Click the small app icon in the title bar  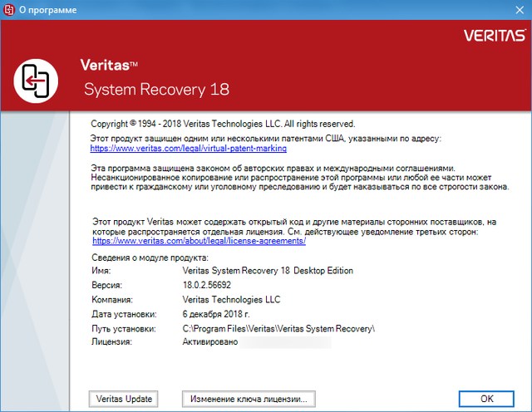tap(10, 10)
